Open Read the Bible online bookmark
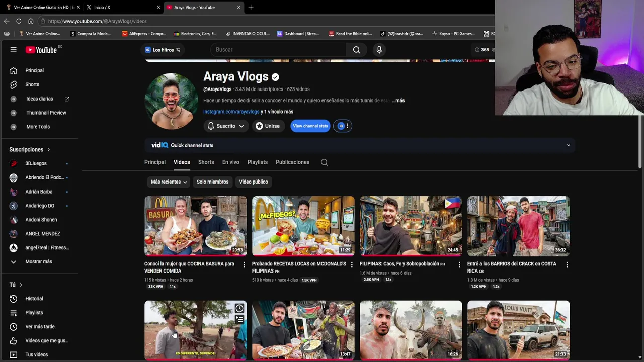The height and width of the screenshot is (362, 644). (x=350, y=34)
